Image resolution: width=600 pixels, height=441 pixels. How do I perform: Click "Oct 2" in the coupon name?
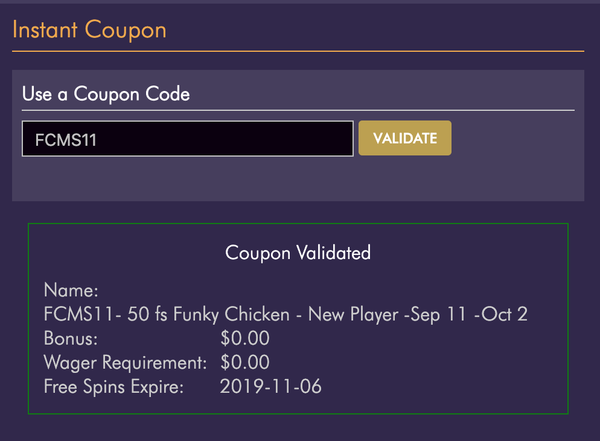[x=503, y=315]
